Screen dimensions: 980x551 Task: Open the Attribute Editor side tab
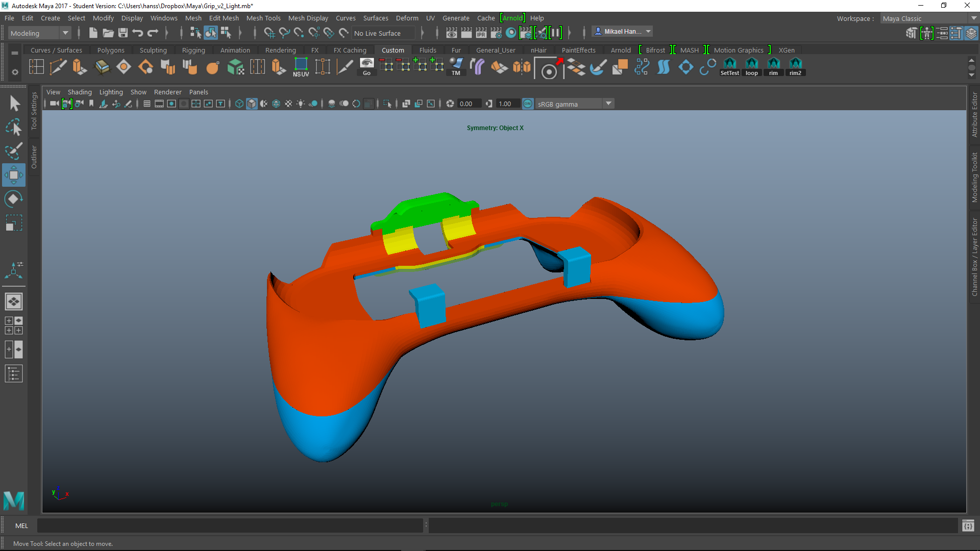click(x=974, y=114)
